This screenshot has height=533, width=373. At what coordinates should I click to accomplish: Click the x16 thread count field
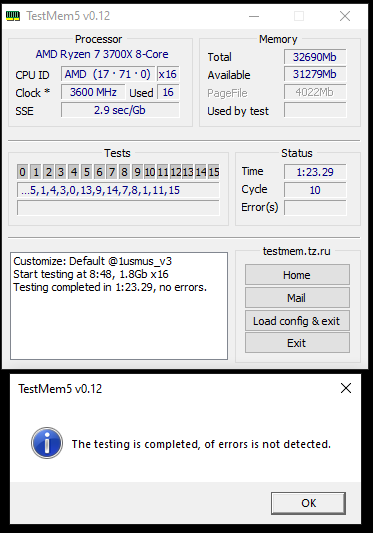click(168, 74)
